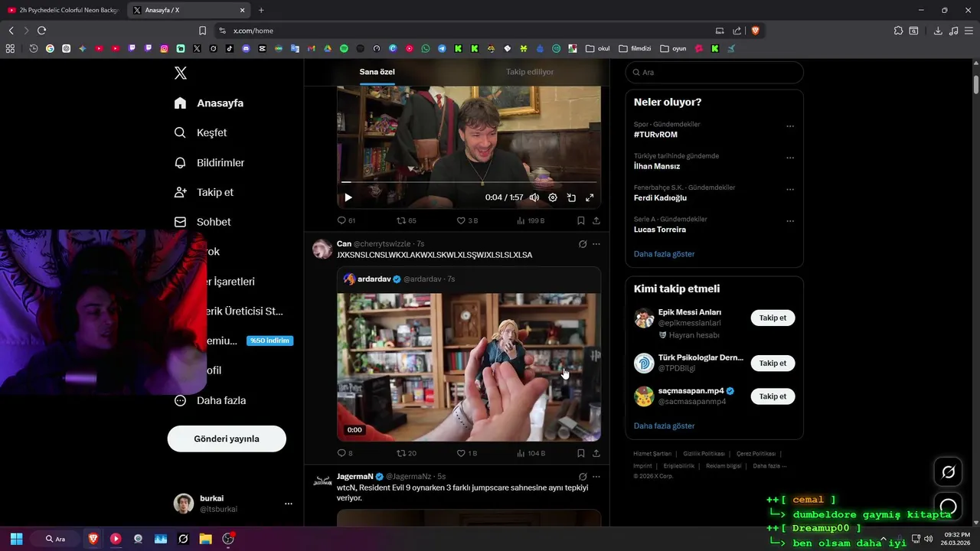Open more options on JagermaN's post
The image size is (980, 551).
coord(596,477)
